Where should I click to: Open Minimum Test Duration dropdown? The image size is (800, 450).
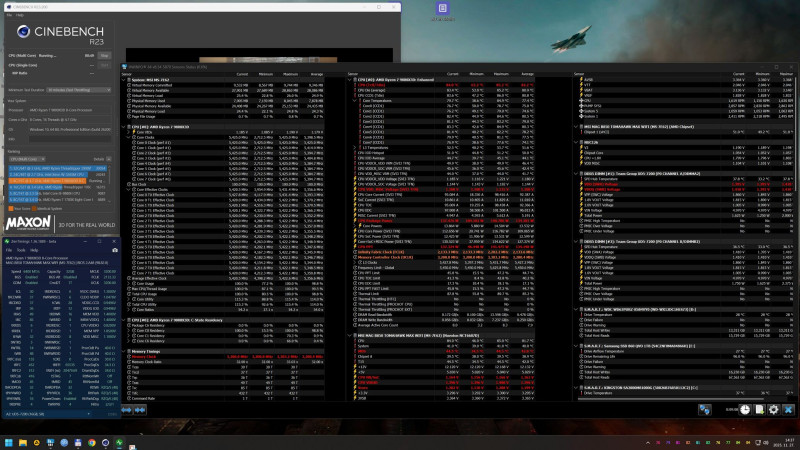pyautogui.click(x=79, y=90)
